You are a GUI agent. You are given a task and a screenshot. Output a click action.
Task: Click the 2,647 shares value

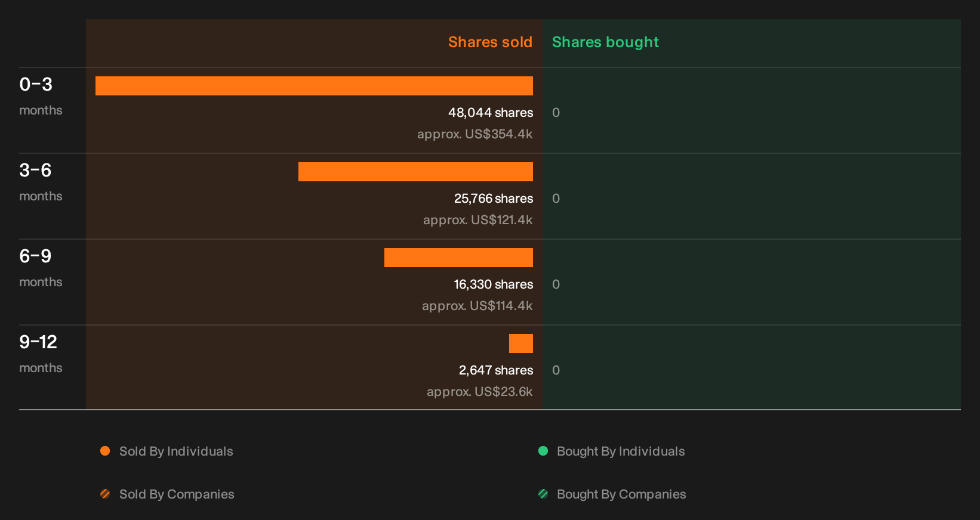(496, 370)
